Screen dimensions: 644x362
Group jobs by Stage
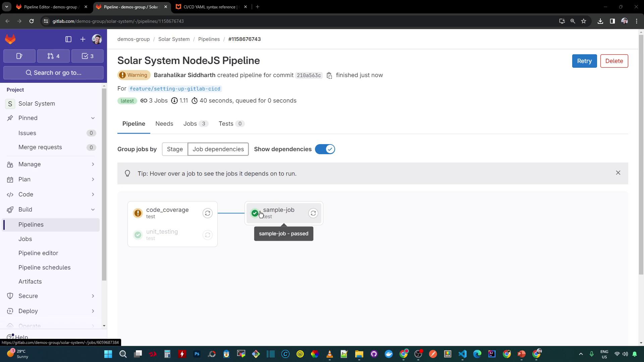(175, 149)
